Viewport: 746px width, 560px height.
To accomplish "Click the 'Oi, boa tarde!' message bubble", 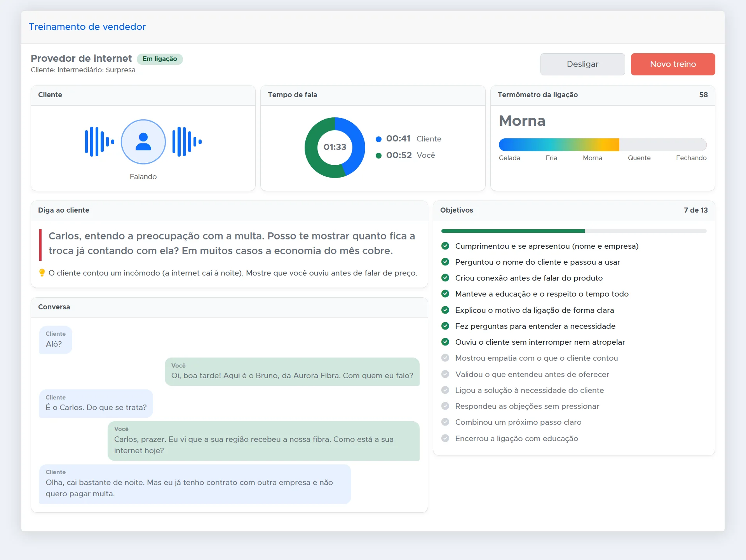I will pyautogui.click(x=292, y=372).
